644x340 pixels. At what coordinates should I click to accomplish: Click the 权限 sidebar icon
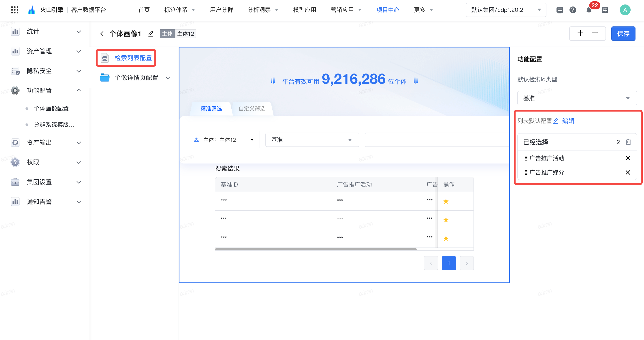15,162
